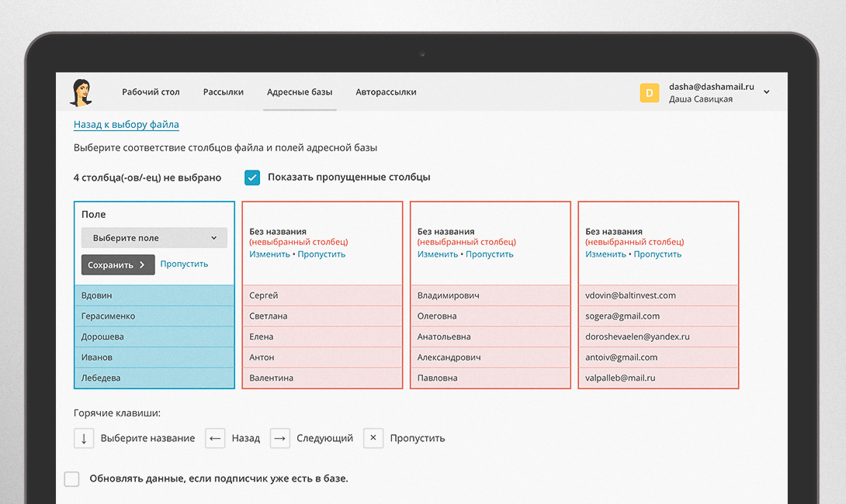Click the yellow D user avatar
846x504 pixels.
(649, 93)
